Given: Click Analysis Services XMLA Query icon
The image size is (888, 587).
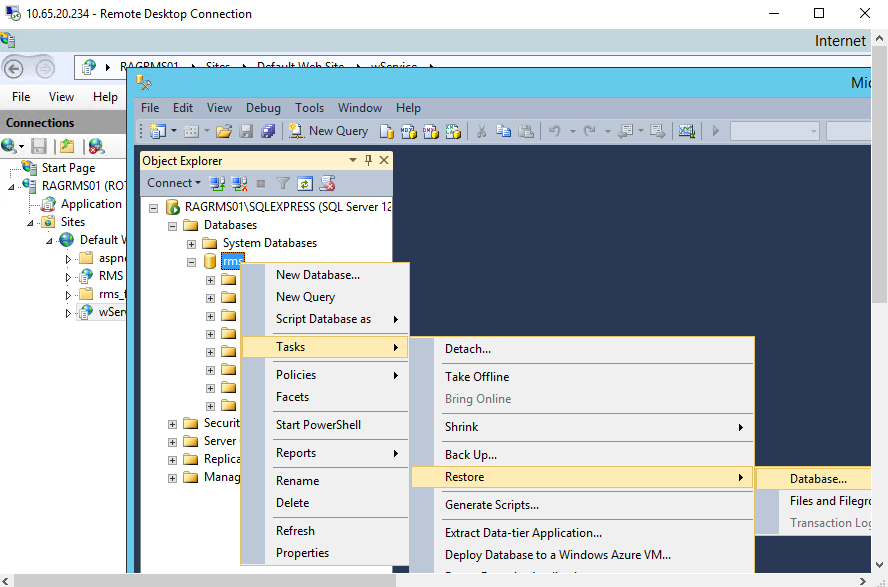Looking at the screenshot, I should (x=453, y=131).
